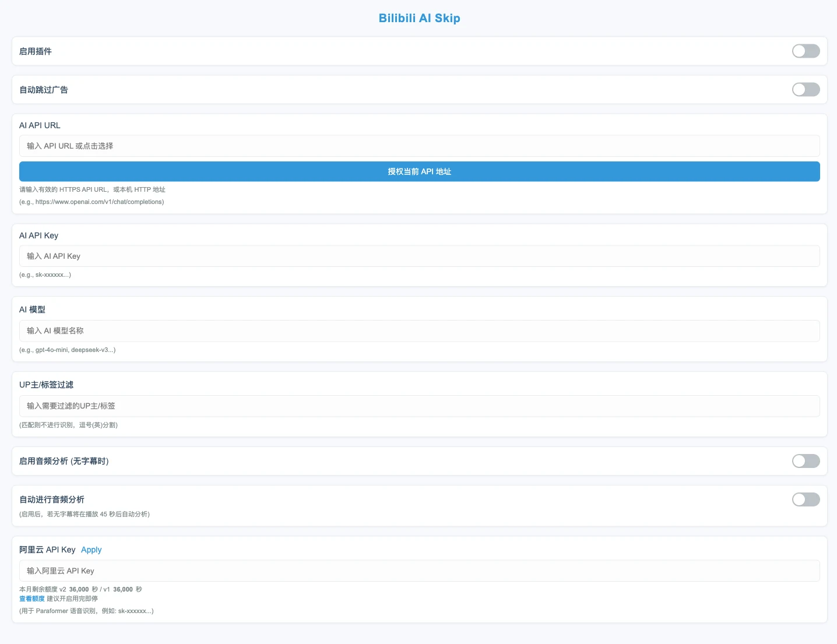
Task: Switch on 自动进行音频分析 toggle
Action: (806, 499)
